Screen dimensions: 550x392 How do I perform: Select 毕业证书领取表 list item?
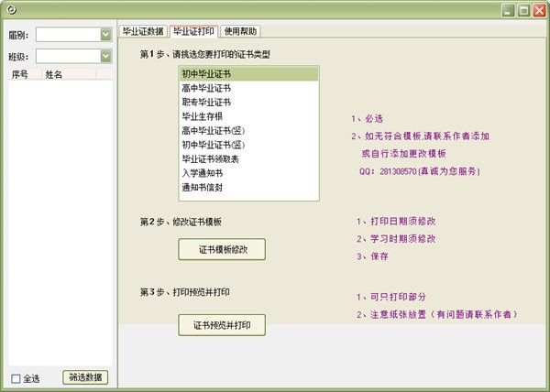(x=248, y=159)
